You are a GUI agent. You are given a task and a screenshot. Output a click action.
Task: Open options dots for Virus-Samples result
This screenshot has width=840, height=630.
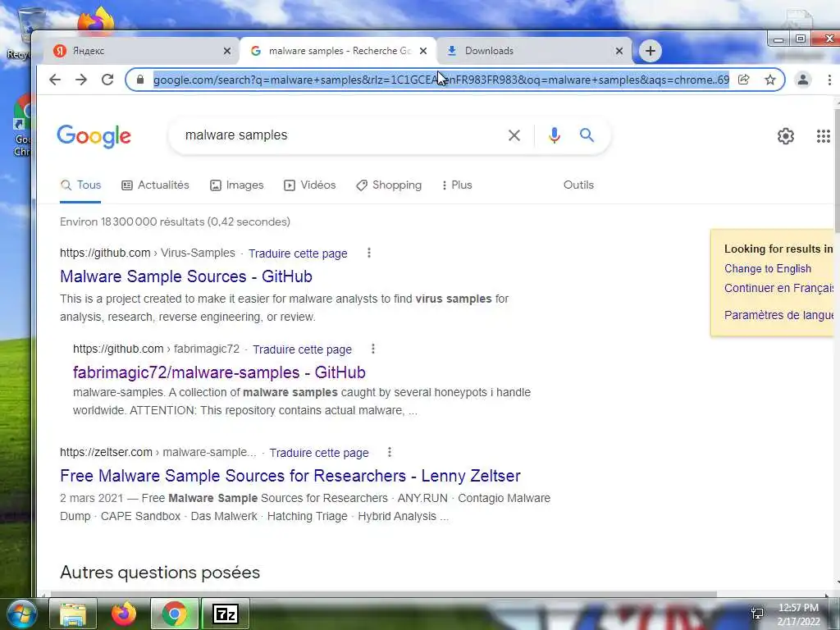point(368,253)
